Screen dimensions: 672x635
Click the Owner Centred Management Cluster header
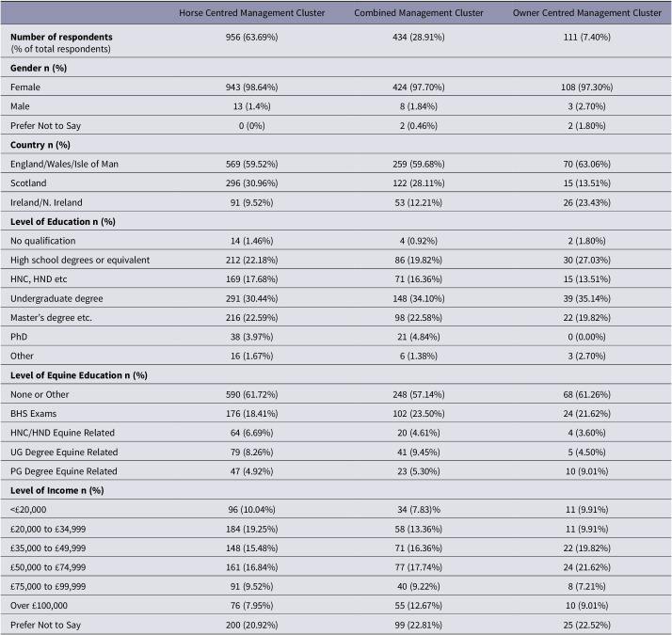(x=586, y=13)
